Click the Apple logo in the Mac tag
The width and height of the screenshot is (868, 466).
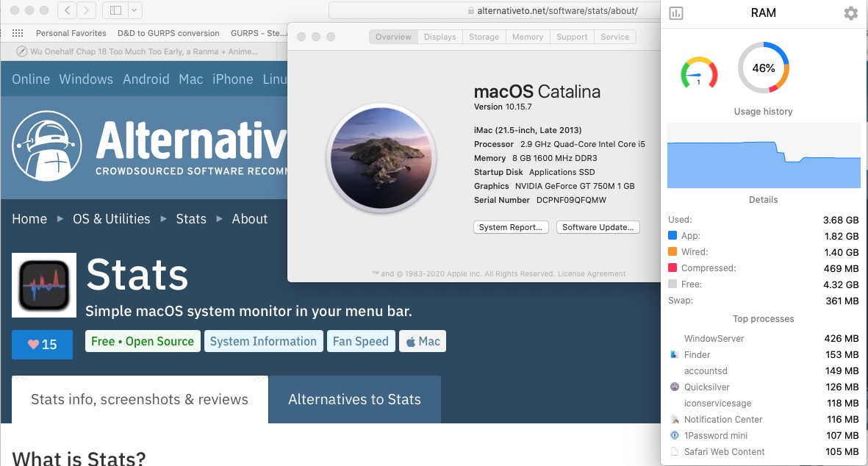tap(411, 342)
